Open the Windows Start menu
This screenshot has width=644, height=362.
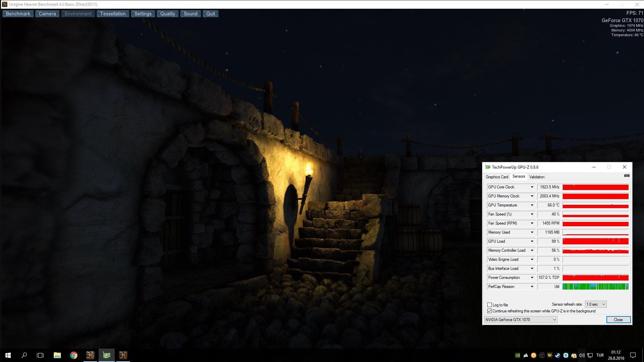[8, 355]
